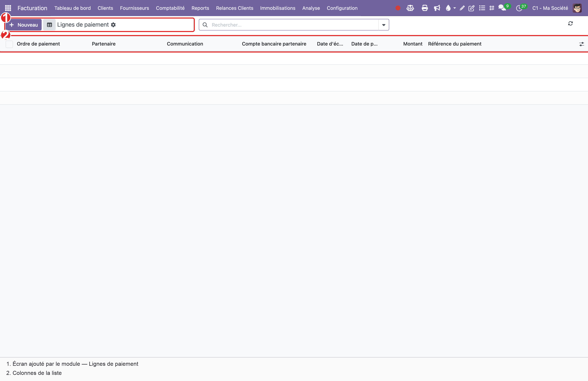Screen dimensions: 588x381
Task: Open the Clients menu
Action: pos(105,8)
